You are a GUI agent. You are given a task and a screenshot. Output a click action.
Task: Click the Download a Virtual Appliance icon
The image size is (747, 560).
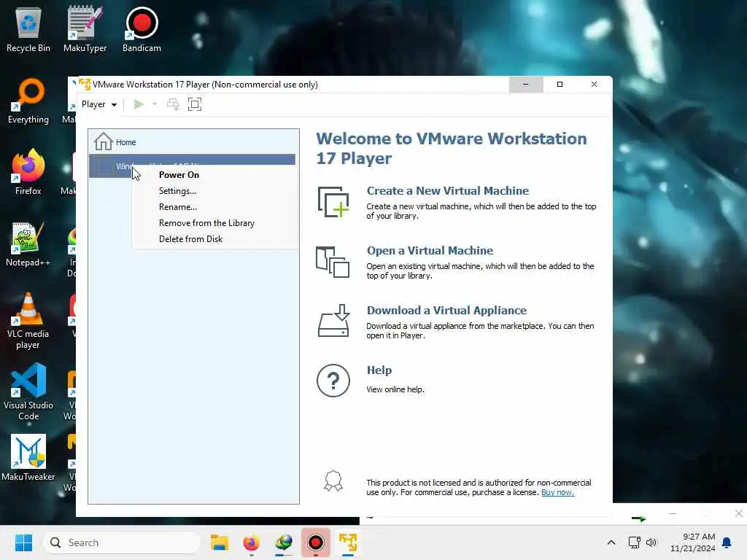click(333, 321)
